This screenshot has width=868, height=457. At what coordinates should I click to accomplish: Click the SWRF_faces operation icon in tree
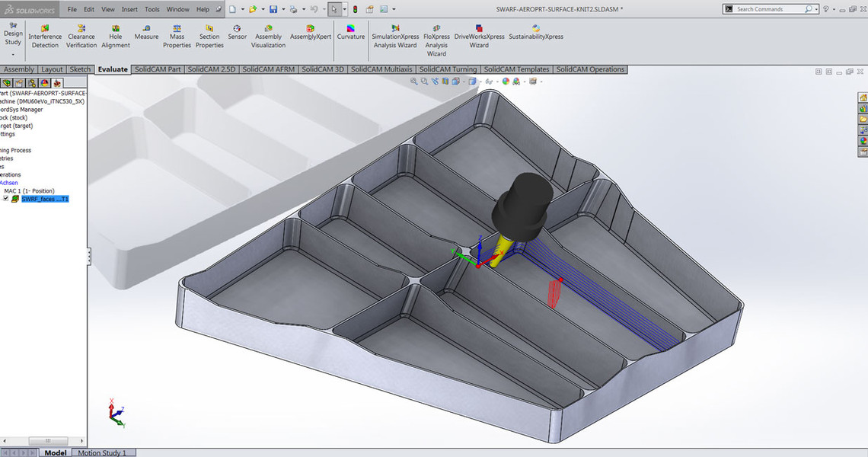[x=15, y=199]
